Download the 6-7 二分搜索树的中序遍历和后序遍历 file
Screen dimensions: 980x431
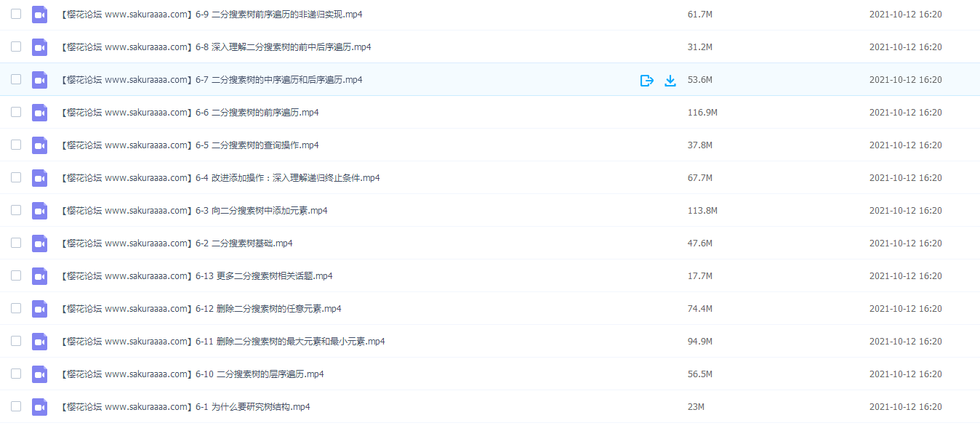click(x=670, y=80)
